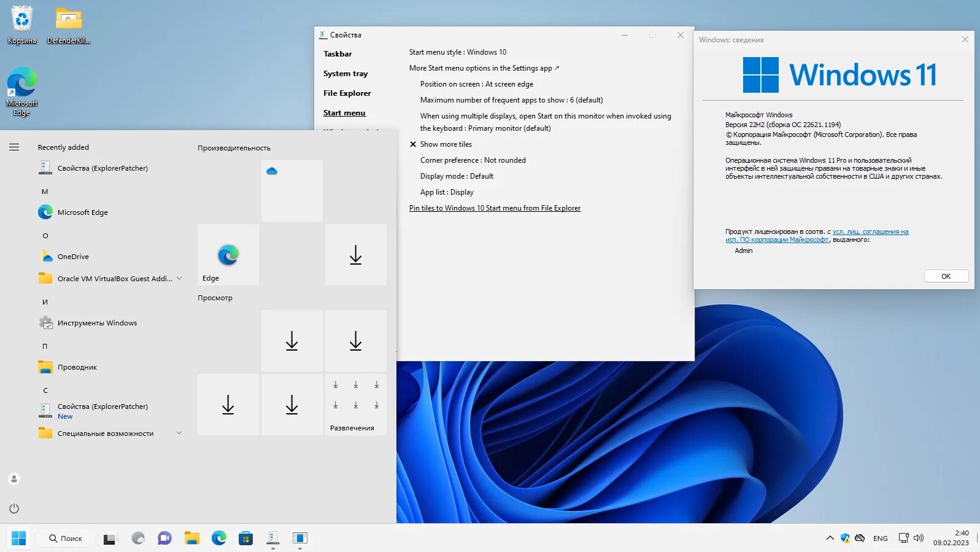
Task: Open the DefenderKiller folder on desktop
Action: click(69, 25)
